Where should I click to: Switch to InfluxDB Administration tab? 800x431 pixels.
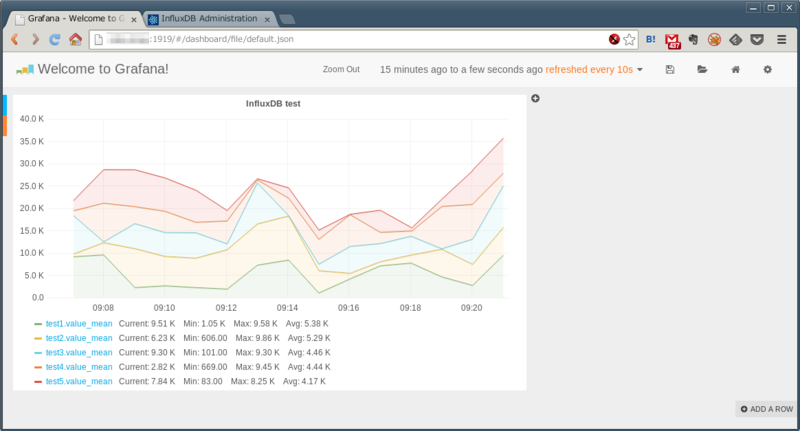[x=209, y=19]
